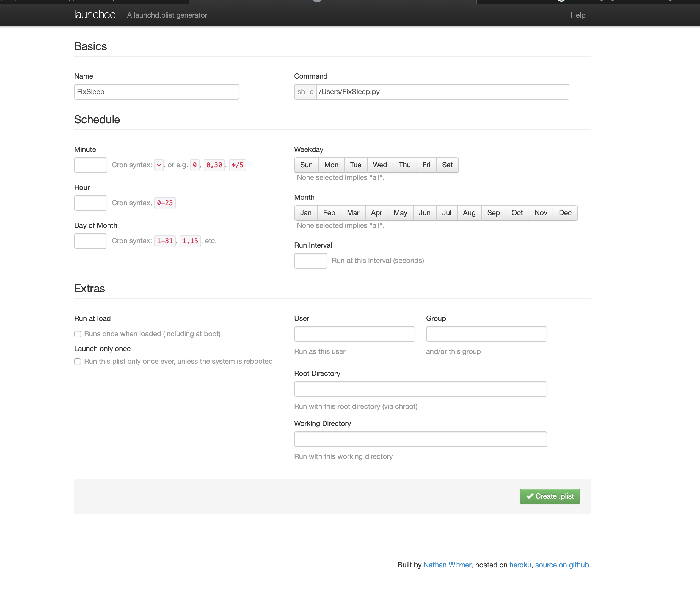Open the Nathan Witmer link
Screen dimensions: 700x602
click(447, 565)
